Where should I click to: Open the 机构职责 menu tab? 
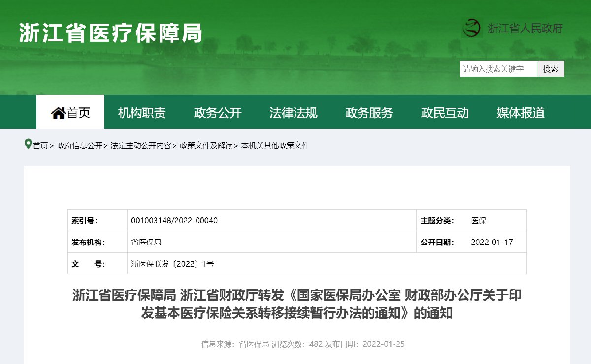coord(142,113)
